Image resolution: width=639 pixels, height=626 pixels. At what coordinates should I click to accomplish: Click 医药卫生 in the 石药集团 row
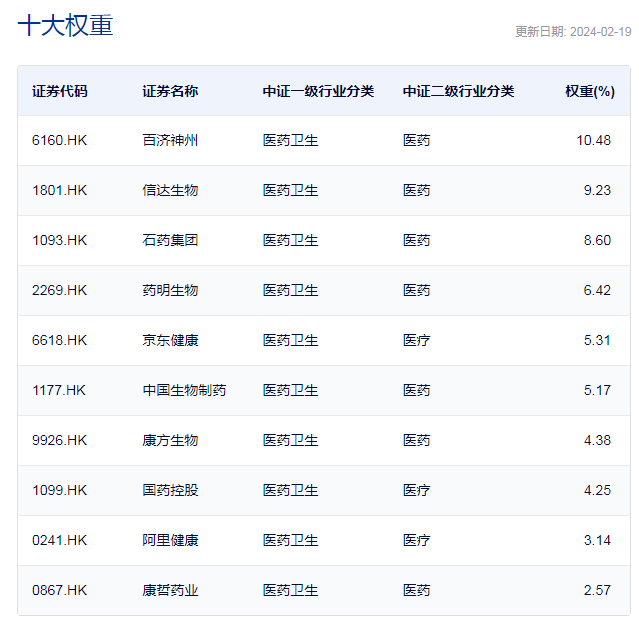(290, 240)
